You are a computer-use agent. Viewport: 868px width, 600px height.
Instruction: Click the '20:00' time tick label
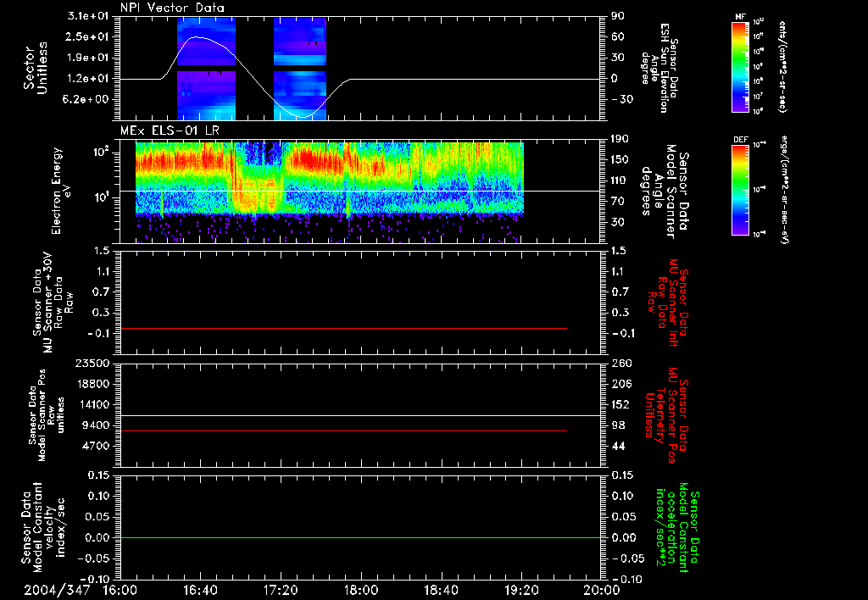[x=602, y=590]
